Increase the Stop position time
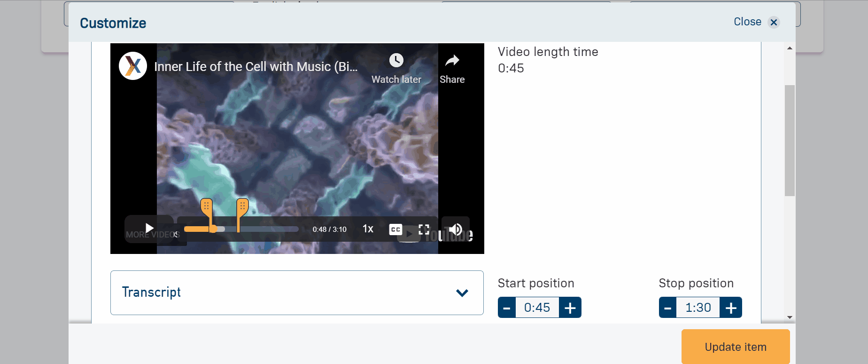The width and height of the screenshot is (868, 364). (x=731, y=308)
